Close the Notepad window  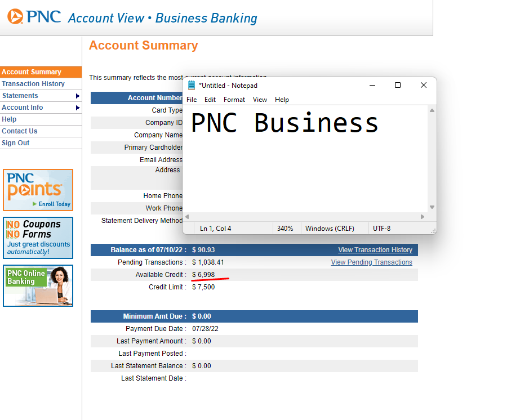coord(424,85)
